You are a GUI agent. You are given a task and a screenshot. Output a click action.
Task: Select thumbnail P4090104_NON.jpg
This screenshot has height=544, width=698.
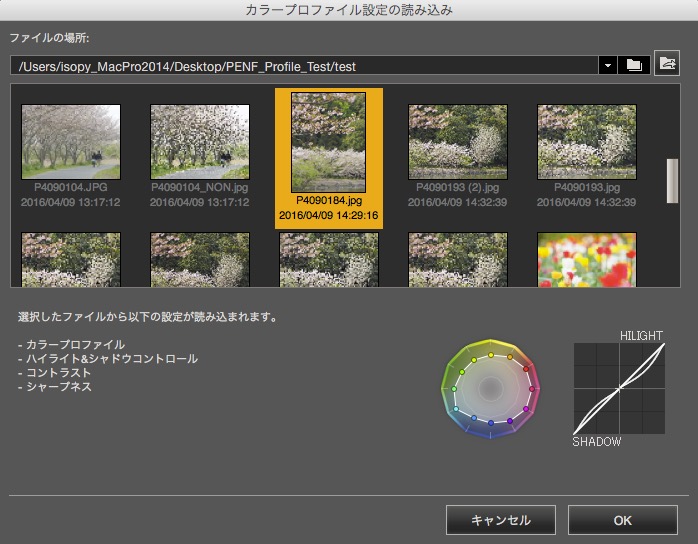tap(200, 142)
